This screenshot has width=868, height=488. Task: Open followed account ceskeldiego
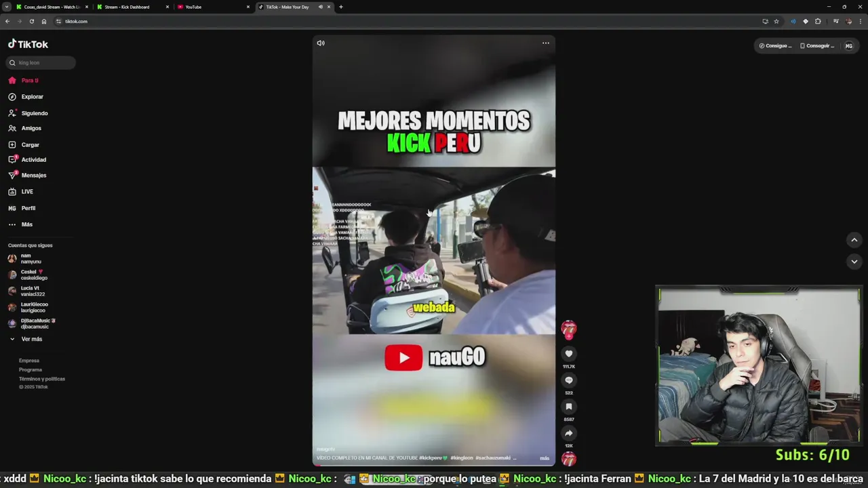coord(28,274)
